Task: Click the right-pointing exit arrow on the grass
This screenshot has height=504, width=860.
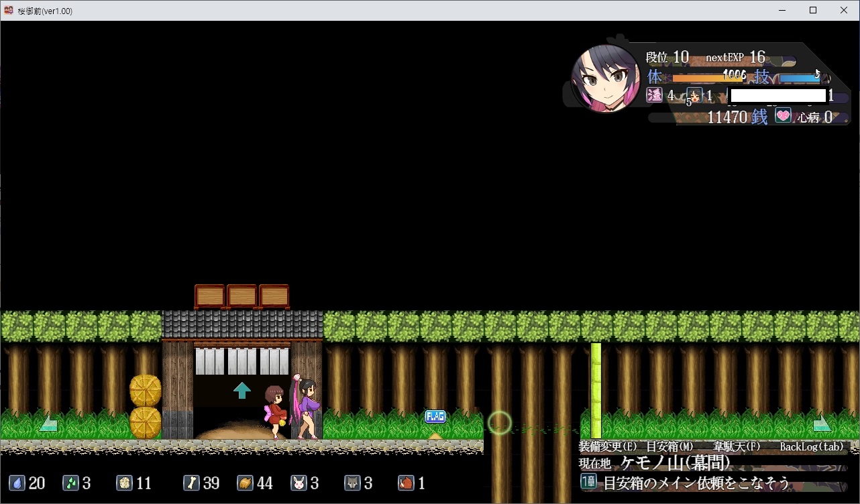Action: 822,423
